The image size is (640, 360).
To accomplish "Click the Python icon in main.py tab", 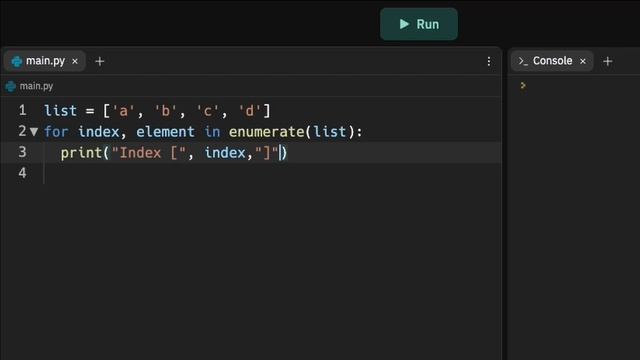I will coord(17,61).
